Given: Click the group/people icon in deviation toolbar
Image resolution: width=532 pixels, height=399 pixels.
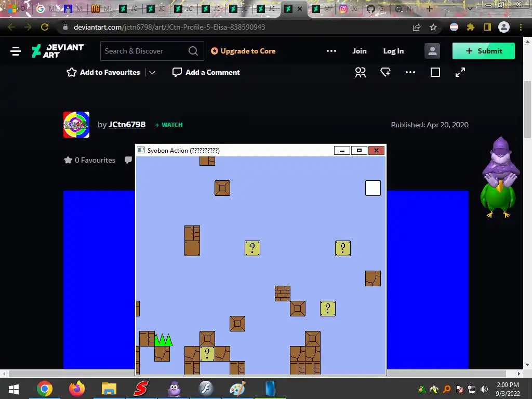Looking at the screenshot, I should coord(361,72).
